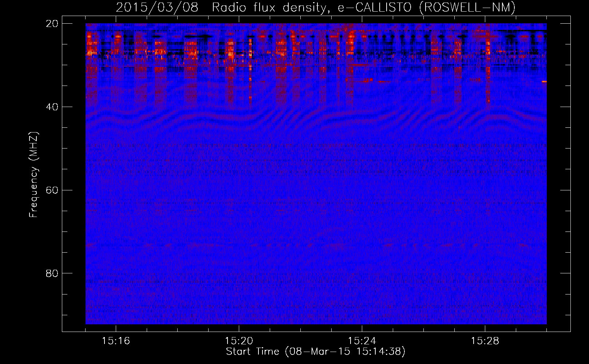This screenshot has height=364, width=589.
Task: Click the 15:24 time tick label
Action: click(362, 341)
